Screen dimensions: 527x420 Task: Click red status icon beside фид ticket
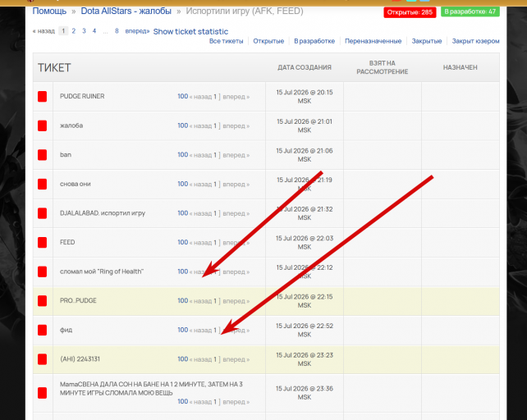click(x=42, y=330)
